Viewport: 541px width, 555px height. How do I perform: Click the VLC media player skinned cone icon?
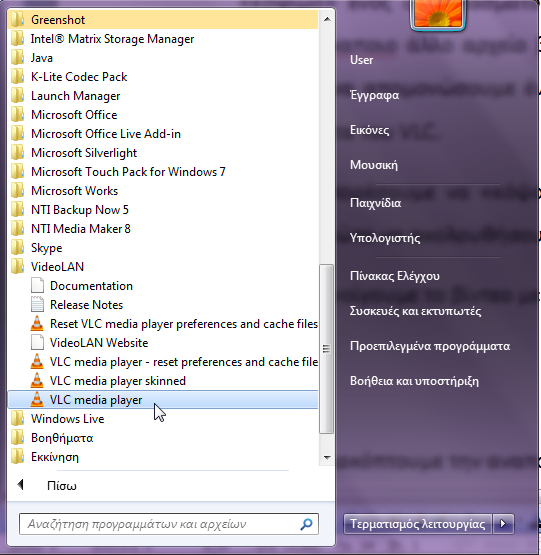pos(37,381)
